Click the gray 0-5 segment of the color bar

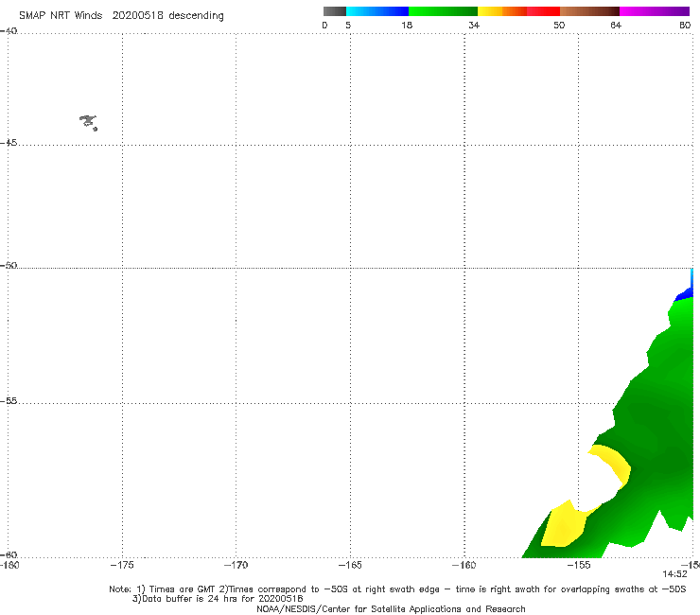334,11
